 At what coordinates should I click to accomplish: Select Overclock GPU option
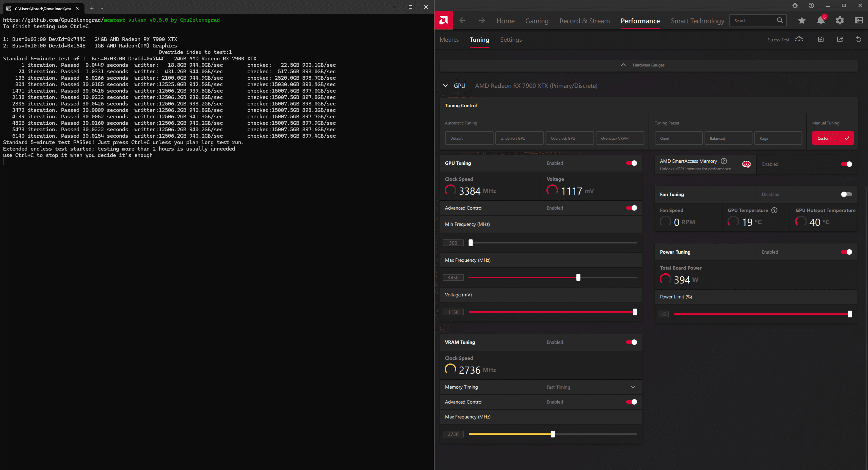(570, 138)
